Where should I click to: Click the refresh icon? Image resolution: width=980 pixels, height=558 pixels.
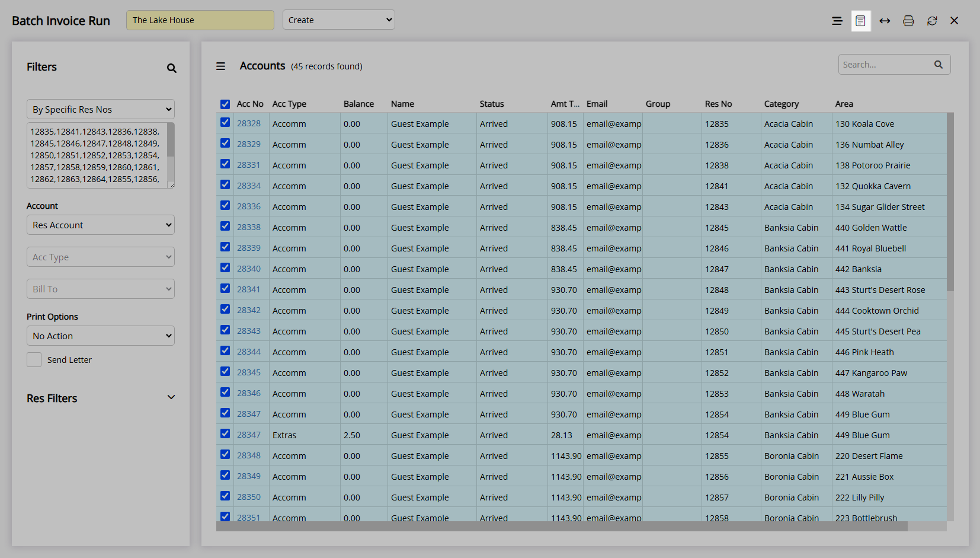click(x=932, y=21)
